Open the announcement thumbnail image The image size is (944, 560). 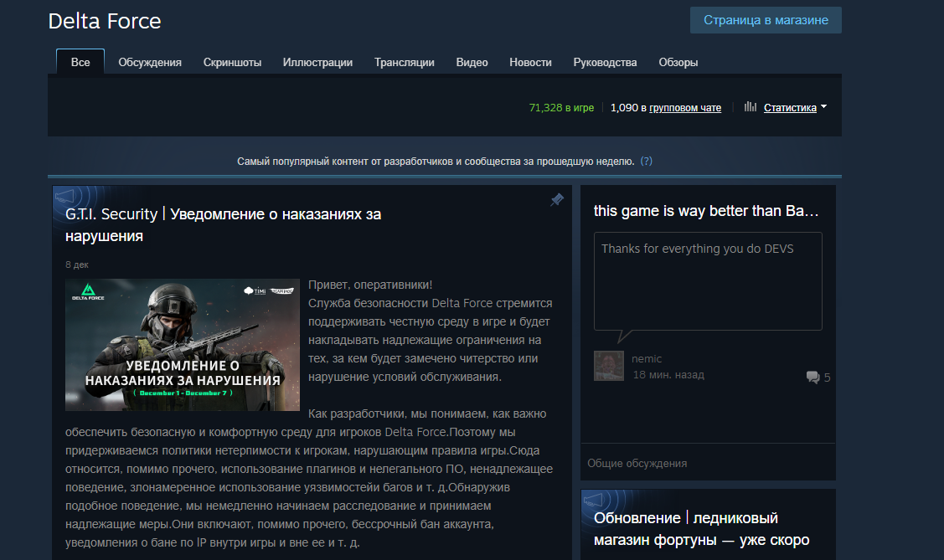point(183,345)
